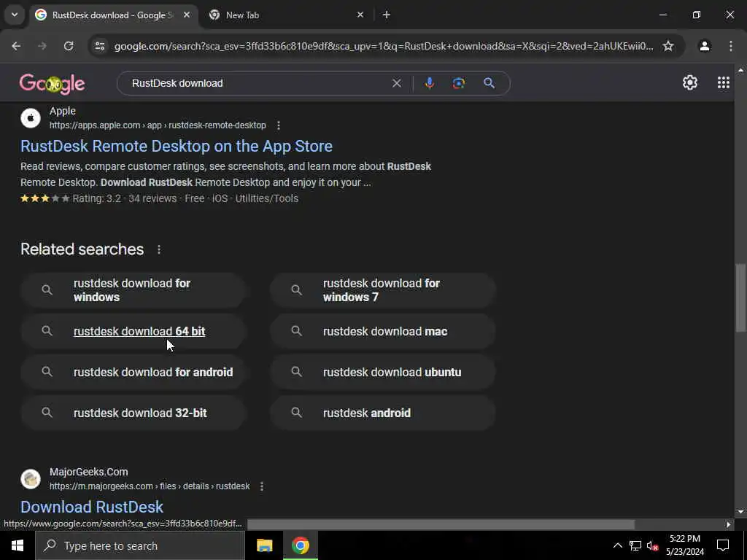This screenshot has height=560, width=747.
Task: Search rustdesk download 64 bit
Action: click(133, 331)
